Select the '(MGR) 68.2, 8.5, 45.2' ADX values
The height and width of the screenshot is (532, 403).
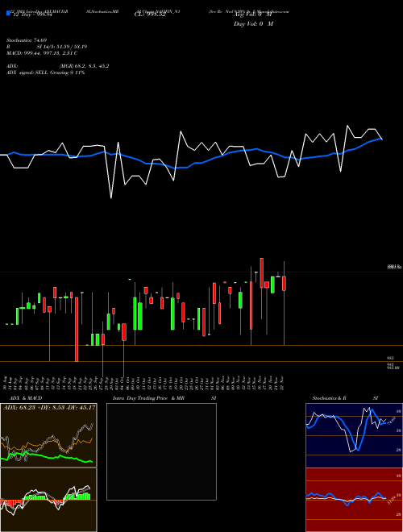(x=84, y=66)
